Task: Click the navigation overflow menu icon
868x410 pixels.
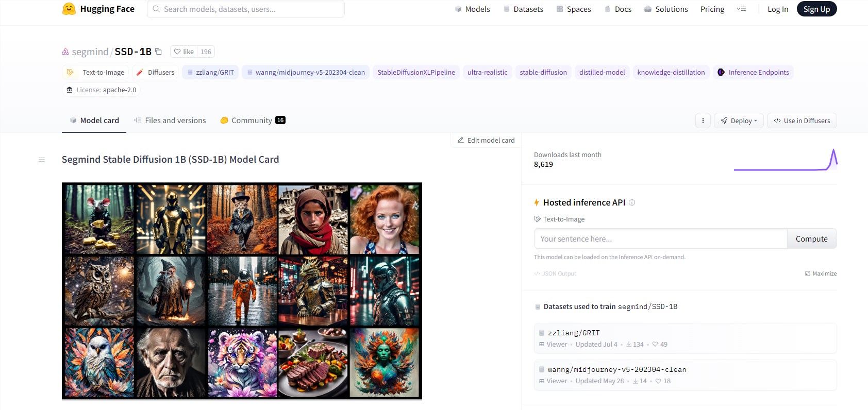Action: point(742,9)
